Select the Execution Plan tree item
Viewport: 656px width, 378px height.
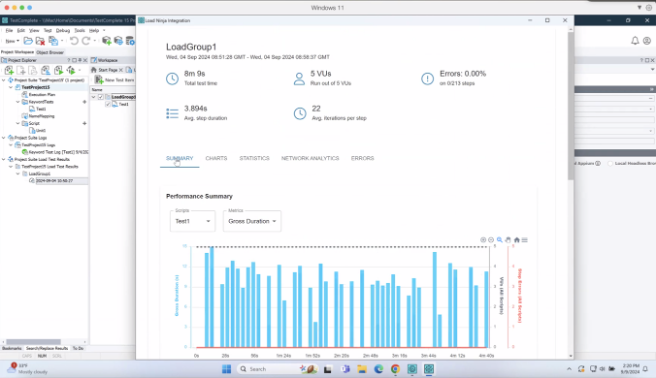tap(42, 94)
